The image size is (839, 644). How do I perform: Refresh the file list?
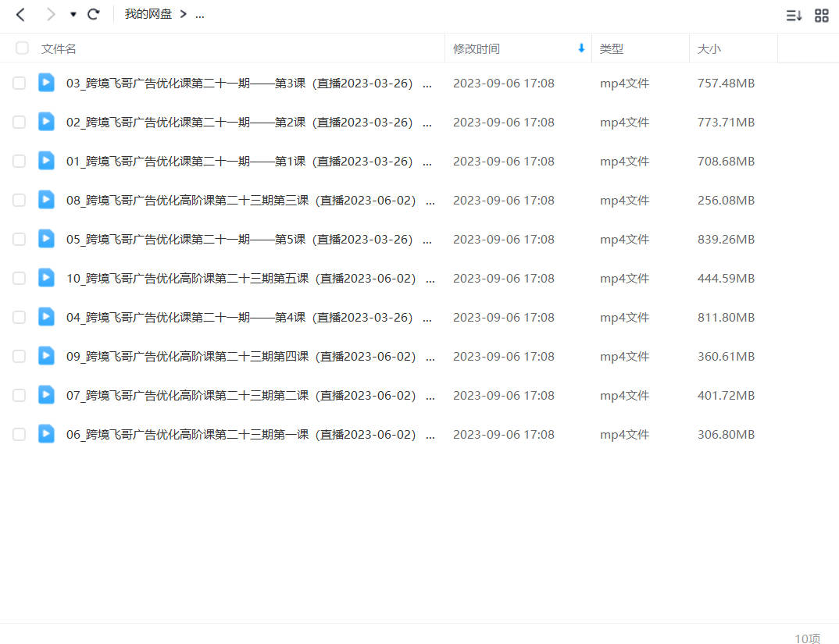[94, 15]
